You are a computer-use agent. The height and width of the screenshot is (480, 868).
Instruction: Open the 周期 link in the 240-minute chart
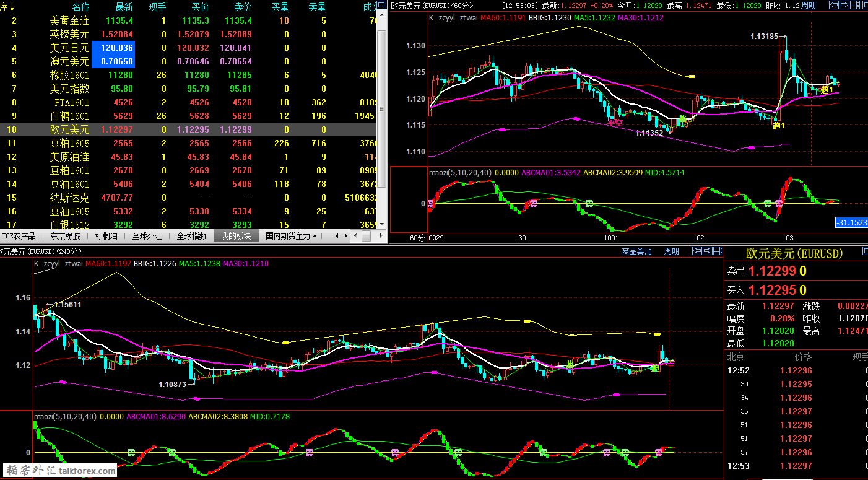[672, 251]
